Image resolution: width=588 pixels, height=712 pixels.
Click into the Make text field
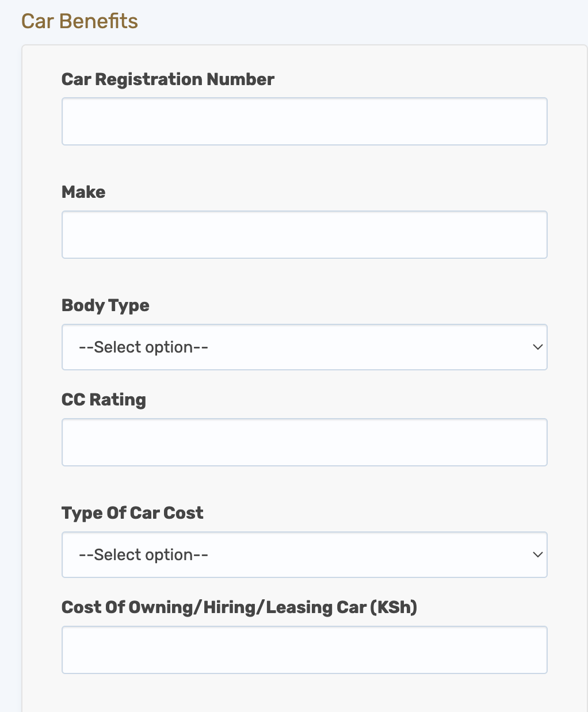click(304, 235)
